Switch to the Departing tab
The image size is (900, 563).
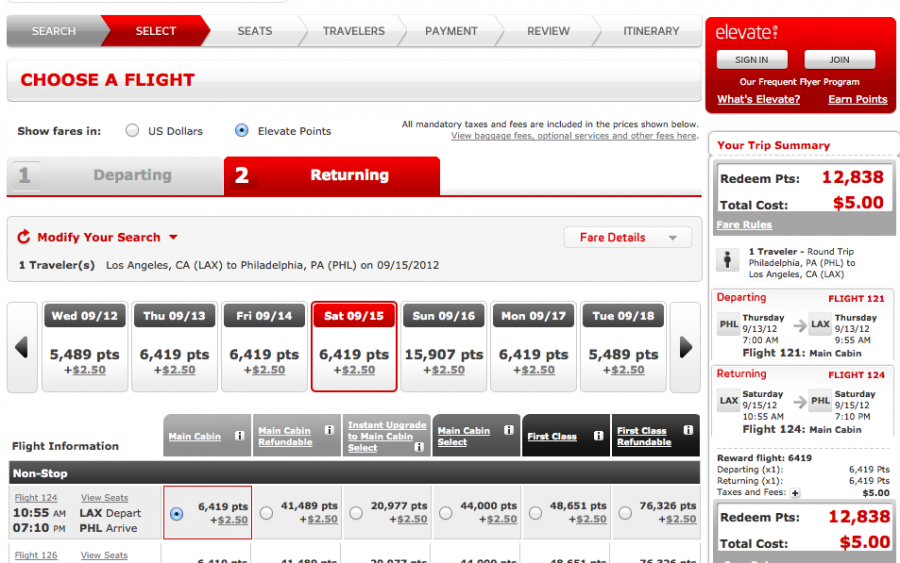tap(115, 176)
